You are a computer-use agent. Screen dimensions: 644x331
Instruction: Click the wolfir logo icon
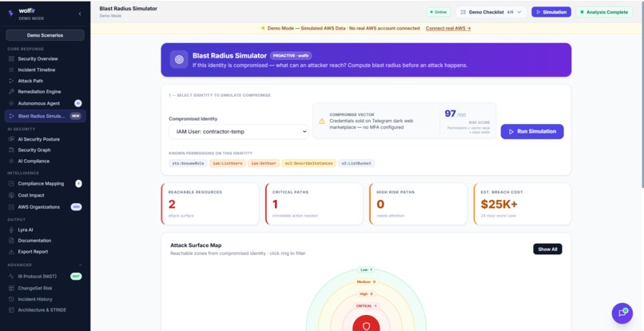click(10, 13)
